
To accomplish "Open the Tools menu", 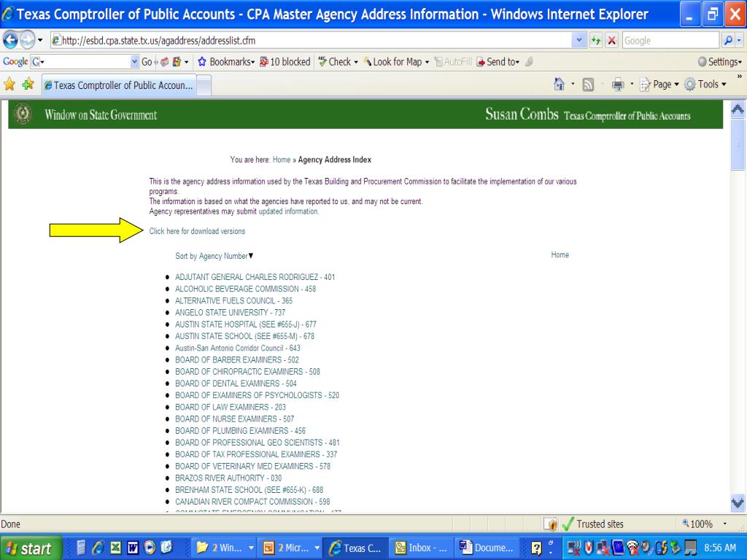I will pos(705,85).
